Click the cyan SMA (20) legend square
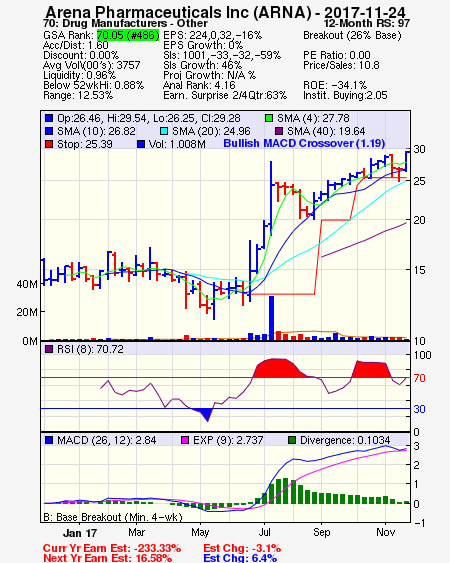This screenshot has height=563, width=450. [x=164, y=131]
